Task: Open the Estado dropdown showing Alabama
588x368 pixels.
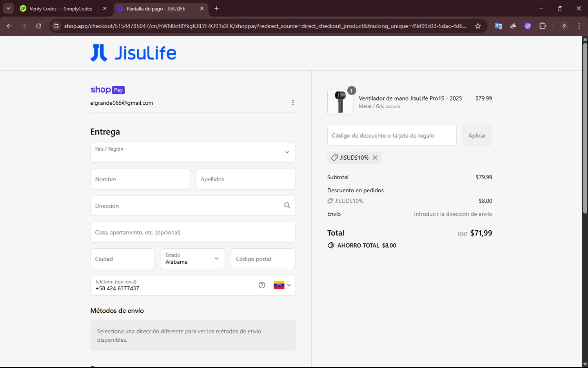Action: 193,259
